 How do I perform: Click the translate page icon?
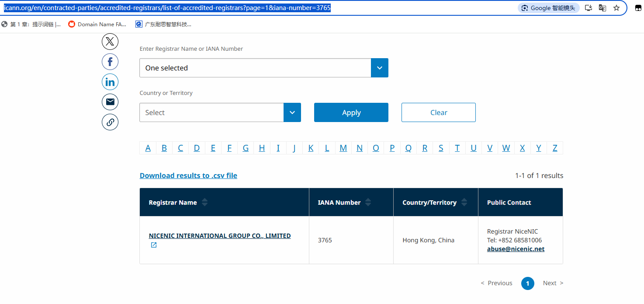[x=602, y=8]
